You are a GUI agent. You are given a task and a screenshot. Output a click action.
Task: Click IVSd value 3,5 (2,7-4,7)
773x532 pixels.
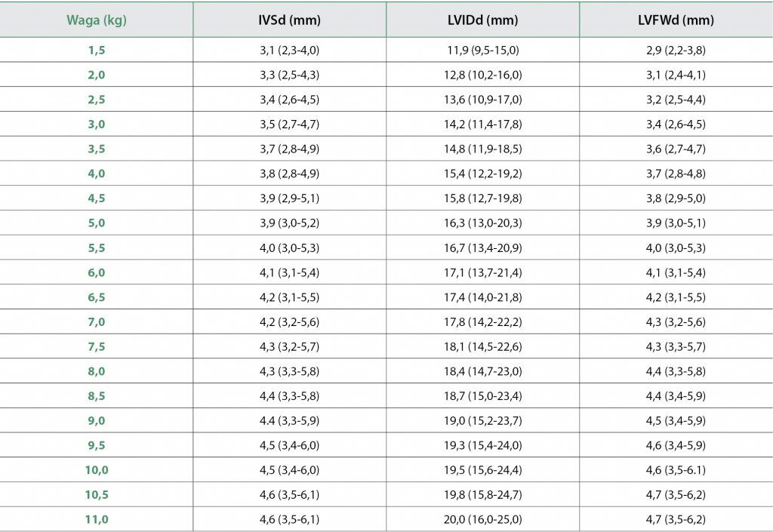click(290, 125)
